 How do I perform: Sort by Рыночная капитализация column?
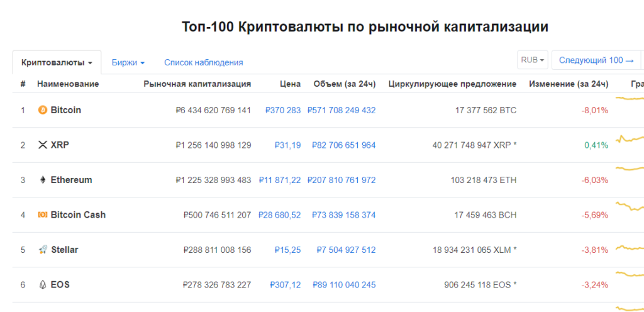197,84
